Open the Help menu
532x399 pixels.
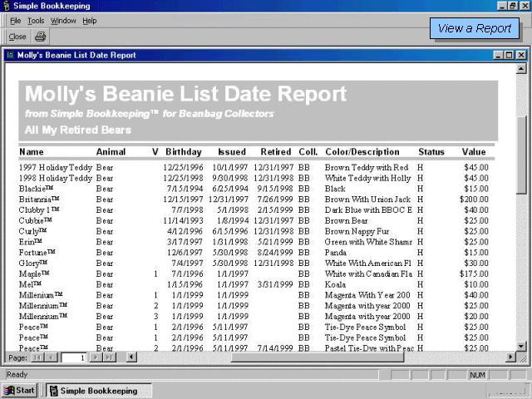pos(89,21)
